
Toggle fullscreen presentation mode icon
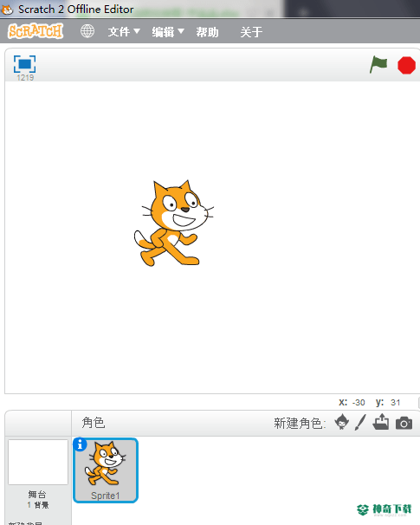click(25, 64)
